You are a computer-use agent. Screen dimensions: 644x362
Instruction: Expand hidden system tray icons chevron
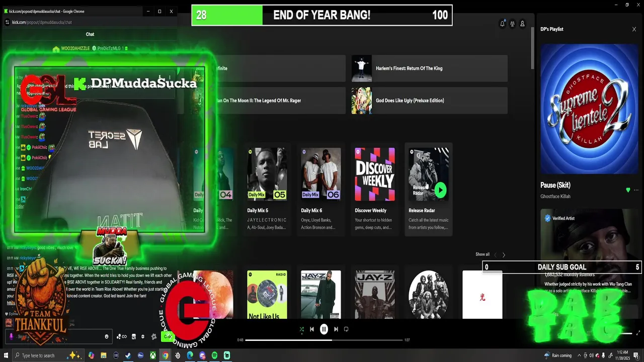click(x=579, y=355)
